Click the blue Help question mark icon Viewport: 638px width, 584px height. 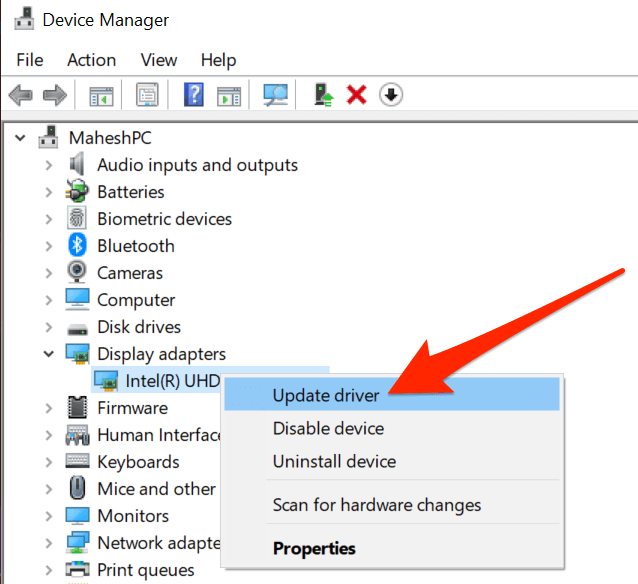point(194,95)
